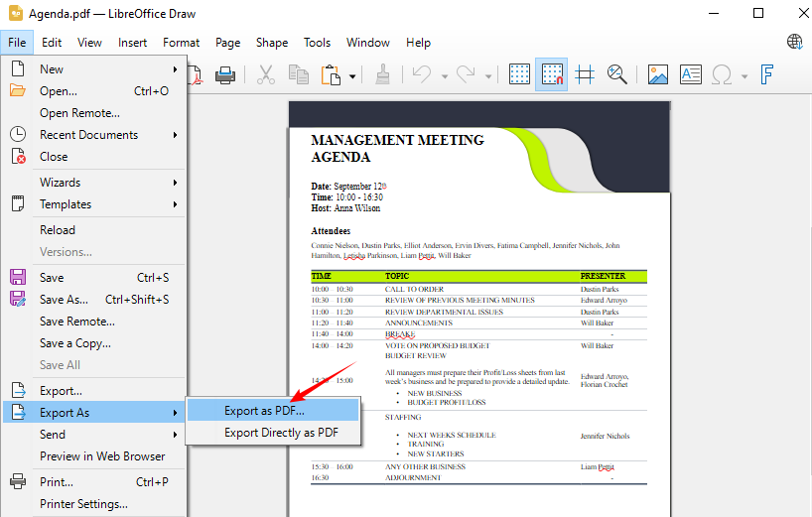The width and height of the screenshot is (812, 517).
Task: Open the View menu
Action: click(89, 43)
